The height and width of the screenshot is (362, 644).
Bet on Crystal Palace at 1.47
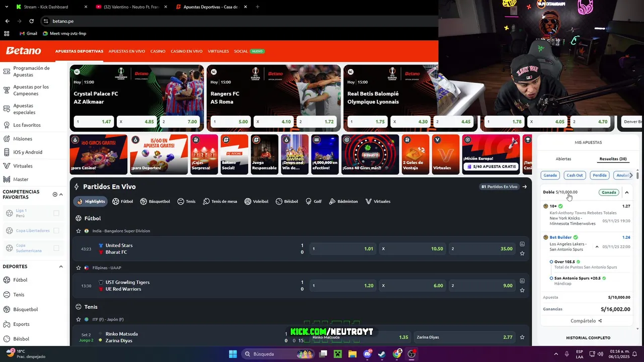click(94, 122)
